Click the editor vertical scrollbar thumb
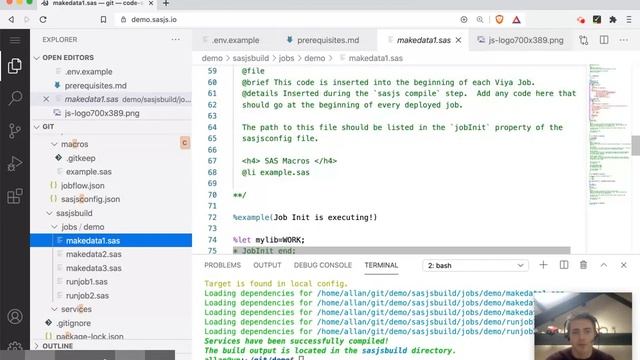640x360 pixels. pos(636,146)
